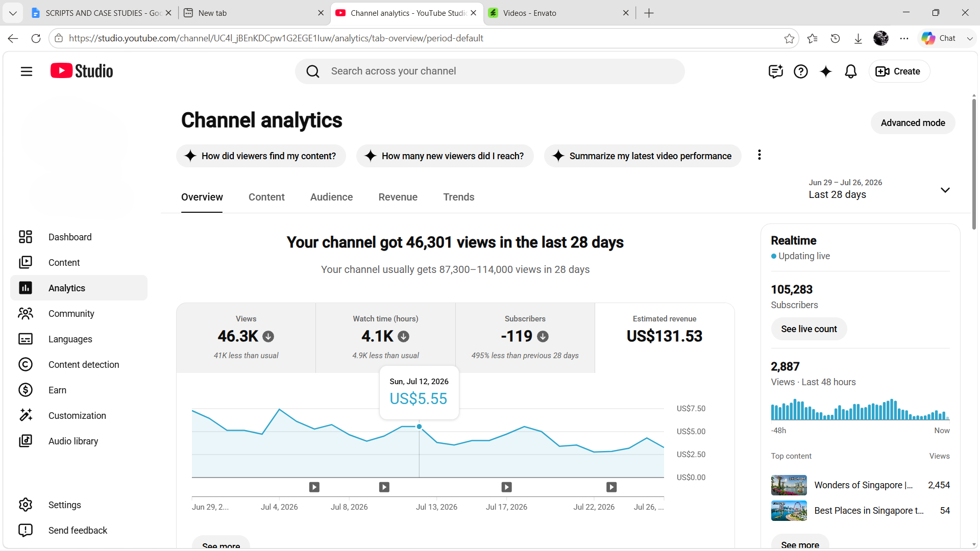Expand the Last 28 days date range dropdown
The width and height of the screenshot is (980, 551).
[x=945, y=190]
